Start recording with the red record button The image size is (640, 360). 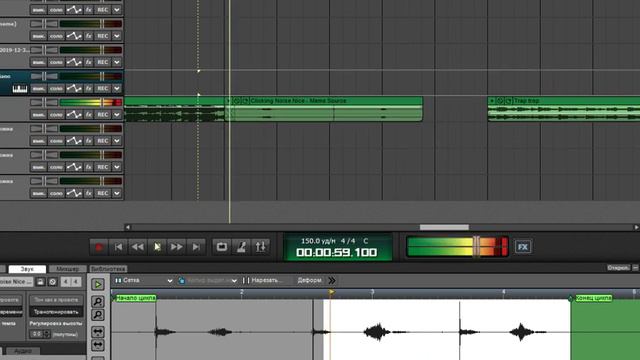coord(99,247)
